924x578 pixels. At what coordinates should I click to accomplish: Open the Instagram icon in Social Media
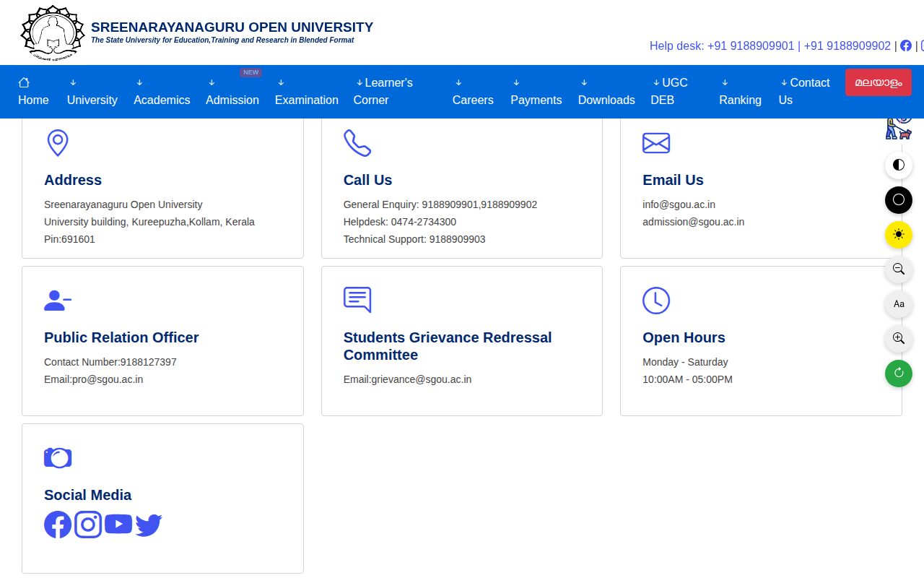coord(88,525)
